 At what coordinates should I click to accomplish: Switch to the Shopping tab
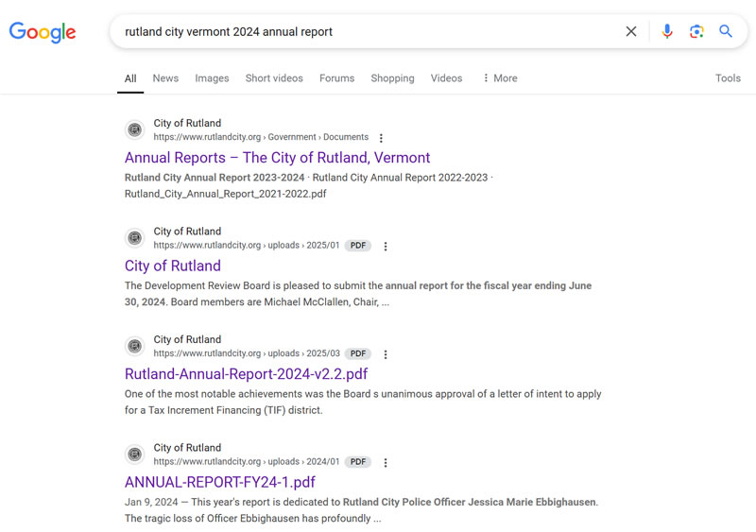(x=392, y=78)
